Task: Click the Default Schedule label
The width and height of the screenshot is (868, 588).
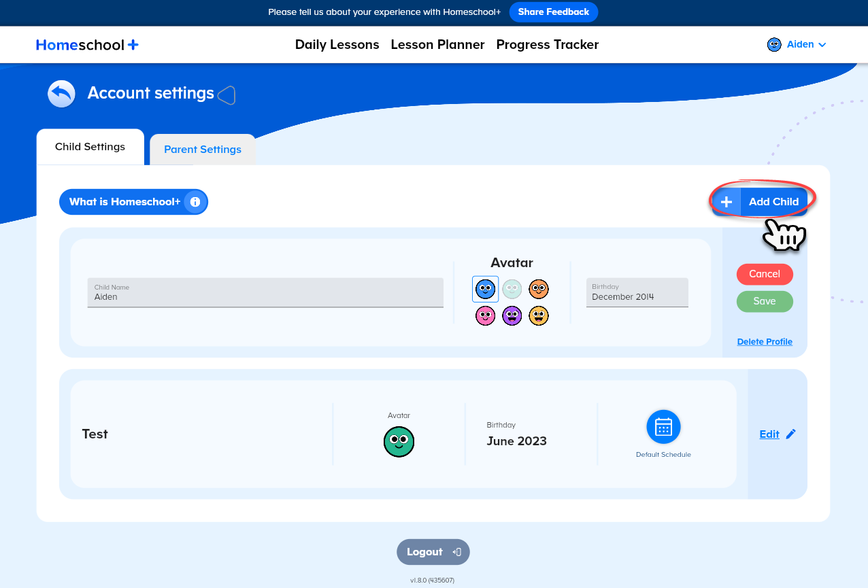Action: (663, 455)
